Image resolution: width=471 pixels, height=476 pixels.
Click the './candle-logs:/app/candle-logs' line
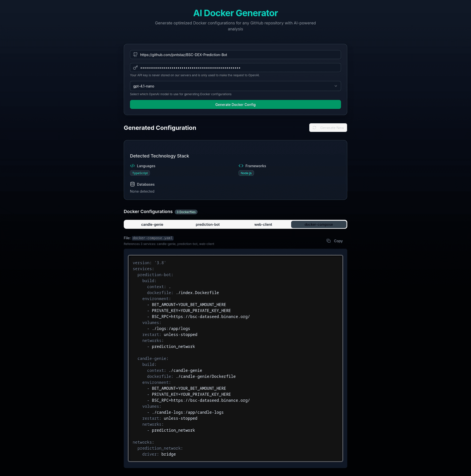[185, 412]
